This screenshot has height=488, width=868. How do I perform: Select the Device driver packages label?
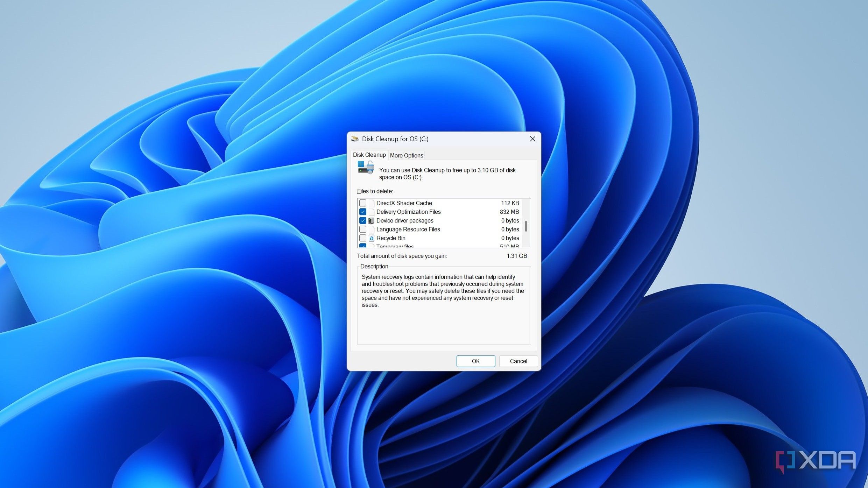coord(405,221)
